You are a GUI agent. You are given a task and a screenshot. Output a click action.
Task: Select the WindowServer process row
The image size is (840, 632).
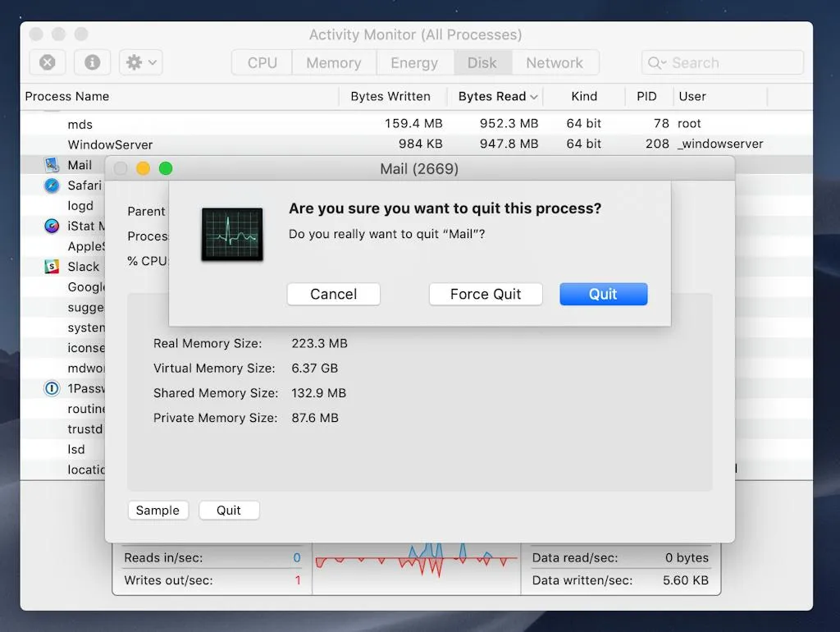[416, 144]
